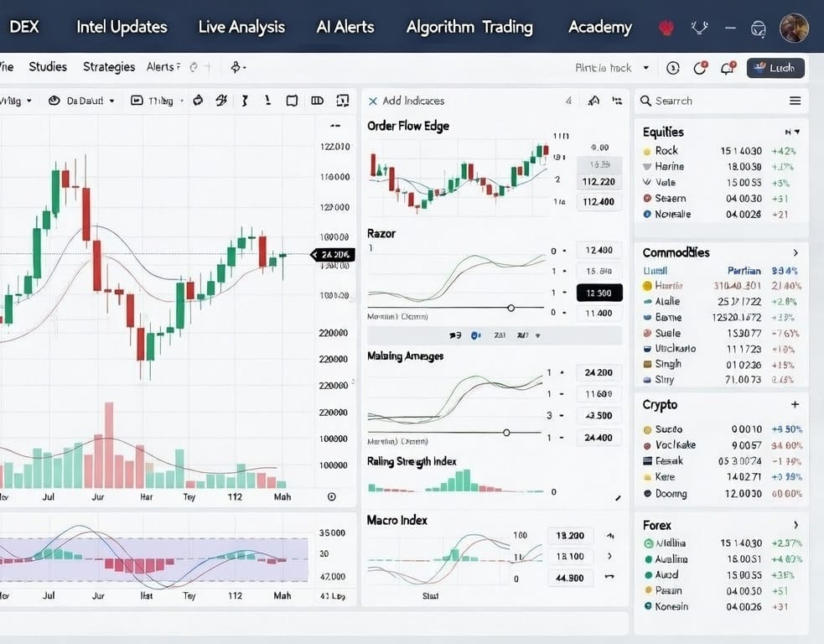The height and width of the screenshot is (644, 824).
Task: Open the Intel Updates tab
Action: coord(122,27)
